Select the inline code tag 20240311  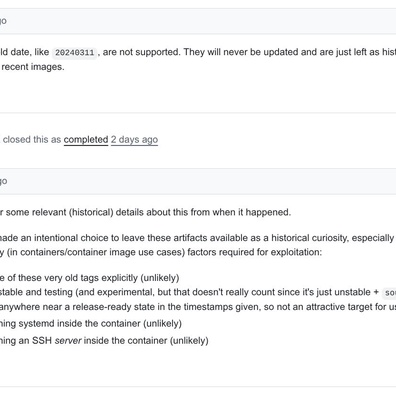75,53
